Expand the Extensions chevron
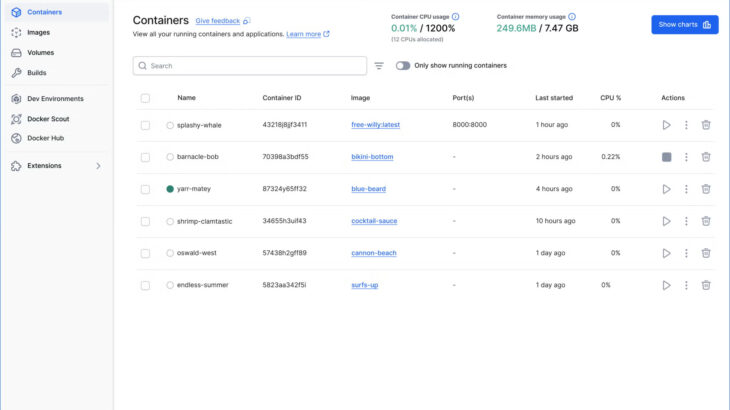 [x=98, y=166]
